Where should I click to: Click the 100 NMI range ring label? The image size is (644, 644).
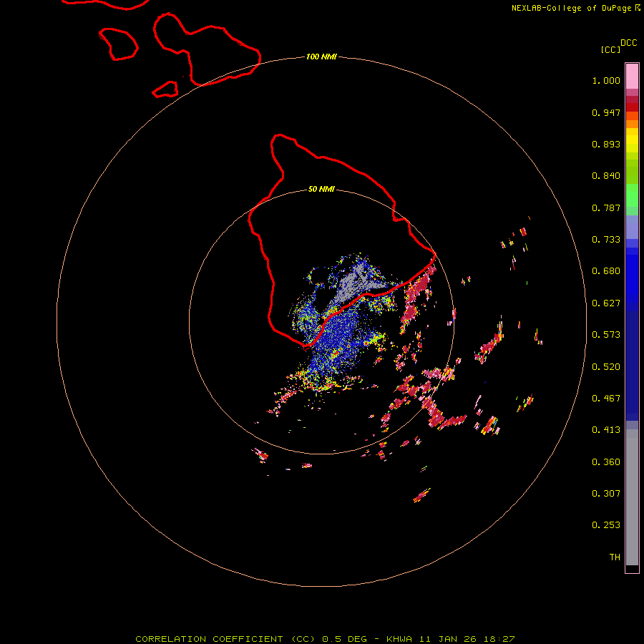pyautogui.click(x=321, y=57)
